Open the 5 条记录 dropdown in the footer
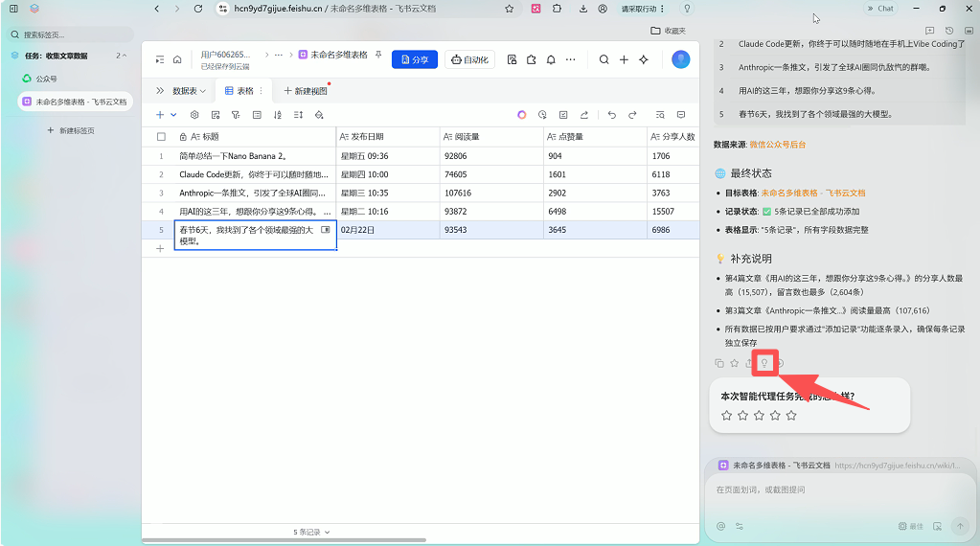 pyautogui.click(x=311, y=533)
